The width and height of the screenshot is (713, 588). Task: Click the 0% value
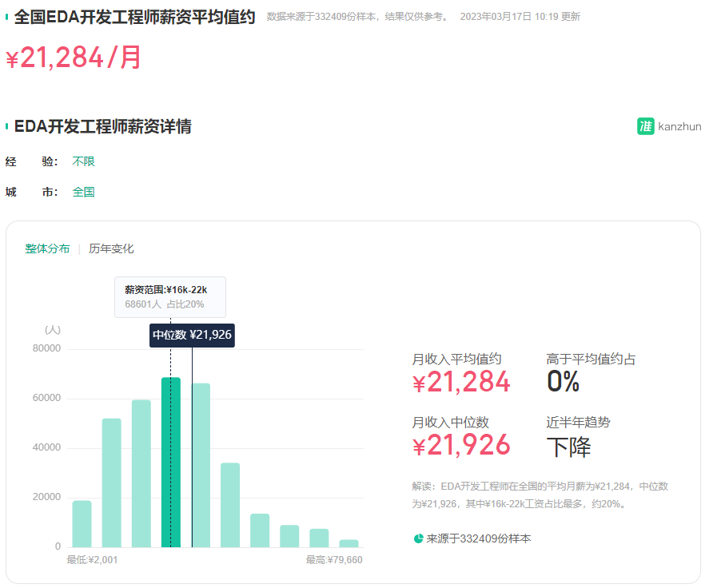(563, 381)
